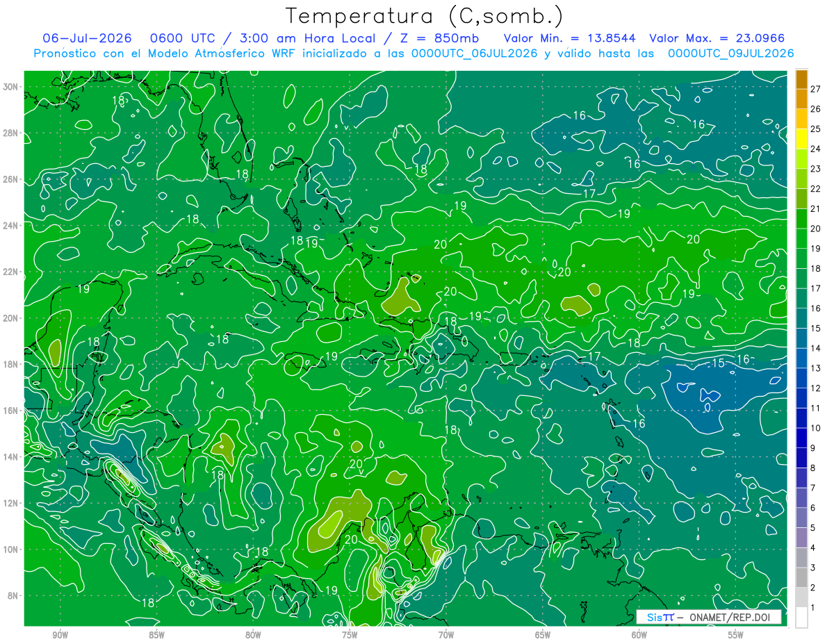The image size is (834, 644).
Task: Click the '28N' latitude axis label
Action: tap(11, 133)
